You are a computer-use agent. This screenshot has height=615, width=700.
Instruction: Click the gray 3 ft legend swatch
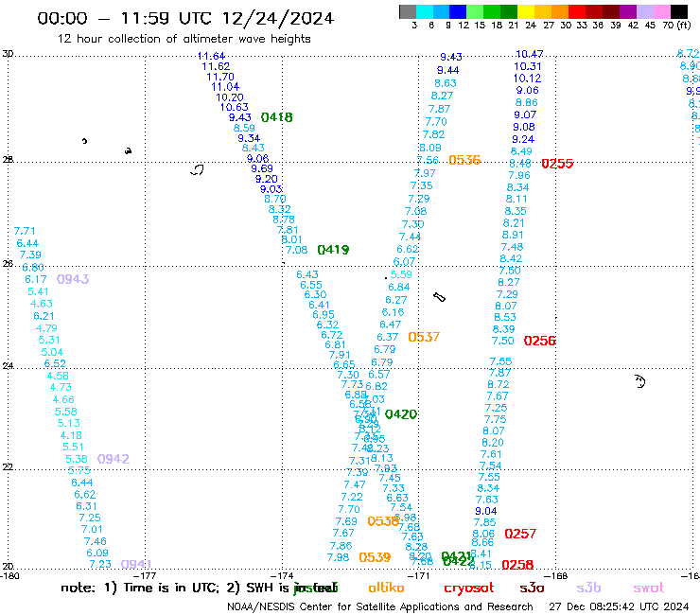click(408, 11)
